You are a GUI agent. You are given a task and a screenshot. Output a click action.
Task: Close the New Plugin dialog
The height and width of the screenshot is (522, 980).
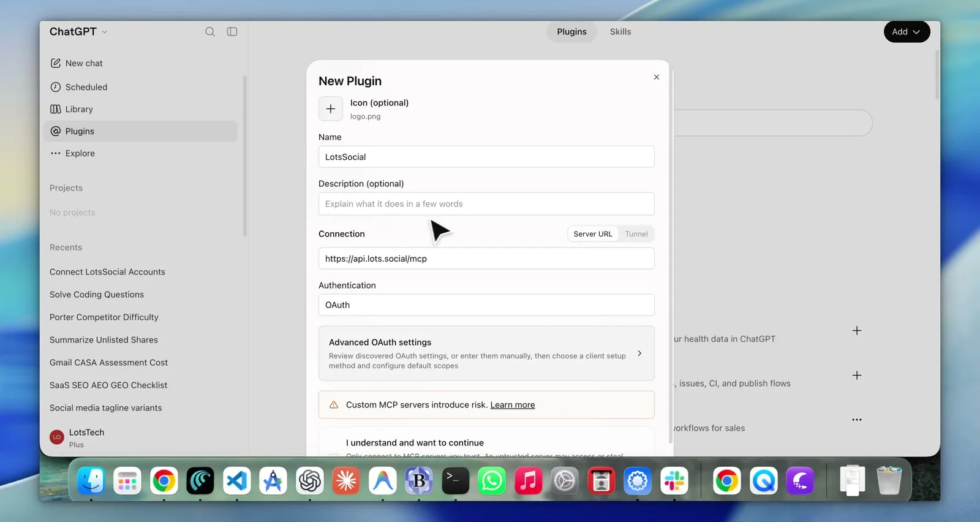(x=657, y=77)
